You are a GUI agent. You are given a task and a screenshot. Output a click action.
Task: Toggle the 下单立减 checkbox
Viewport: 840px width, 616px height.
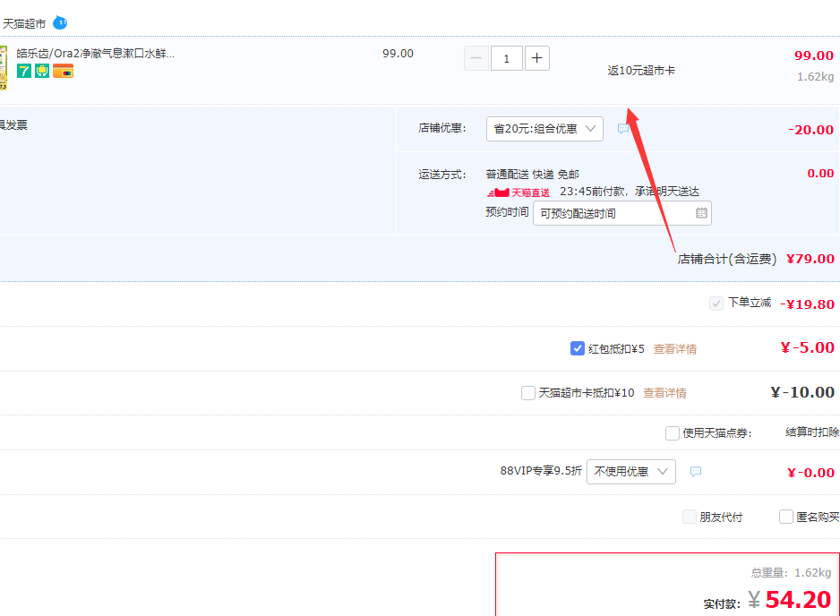[x=716, y=304]
